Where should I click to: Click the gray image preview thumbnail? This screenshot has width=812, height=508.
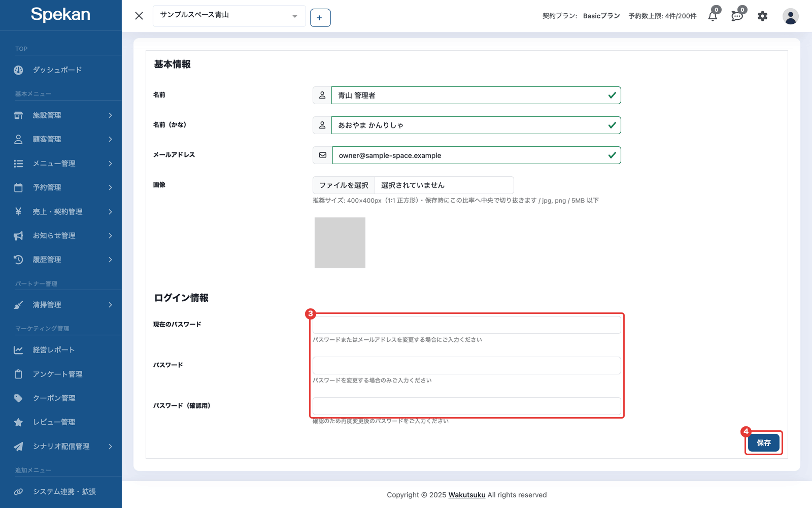coord(340,243)
